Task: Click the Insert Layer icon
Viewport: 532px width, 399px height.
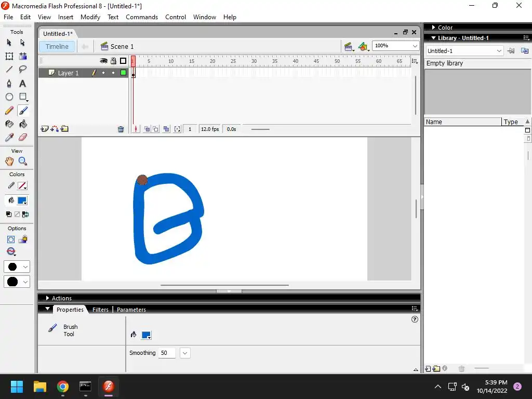Action: [44, 129]
